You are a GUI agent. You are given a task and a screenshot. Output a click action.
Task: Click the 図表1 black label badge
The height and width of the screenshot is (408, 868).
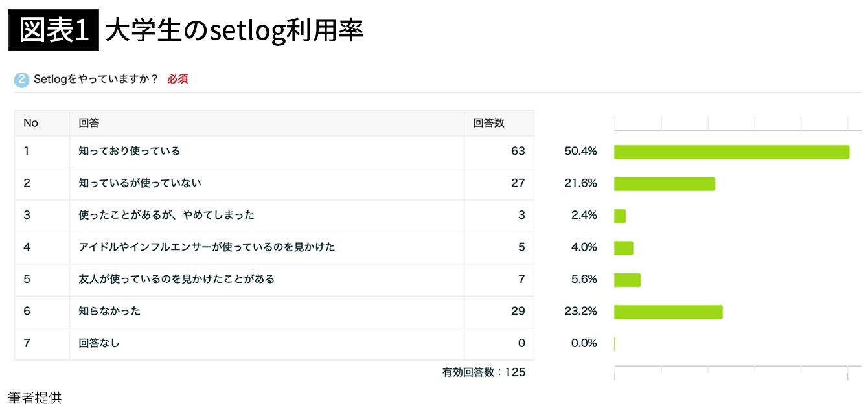click(x=54, y=30)
